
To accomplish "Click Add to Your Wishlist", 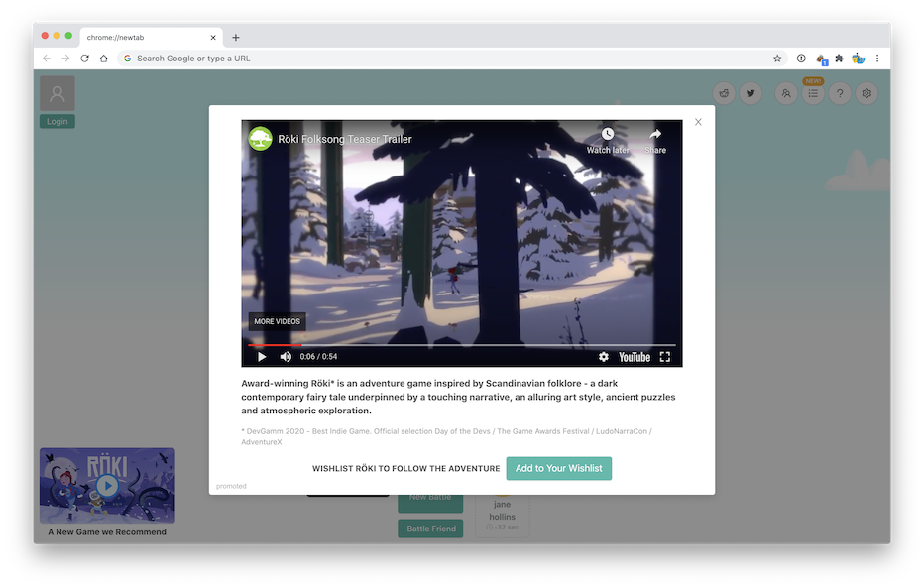I will [x=558, y=468].
